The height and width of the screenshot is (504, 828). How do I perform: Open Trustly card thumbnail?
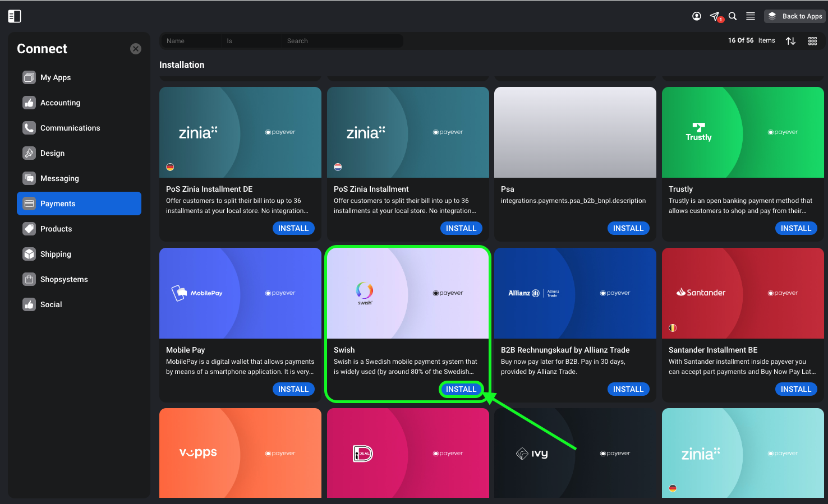point(743,132)
